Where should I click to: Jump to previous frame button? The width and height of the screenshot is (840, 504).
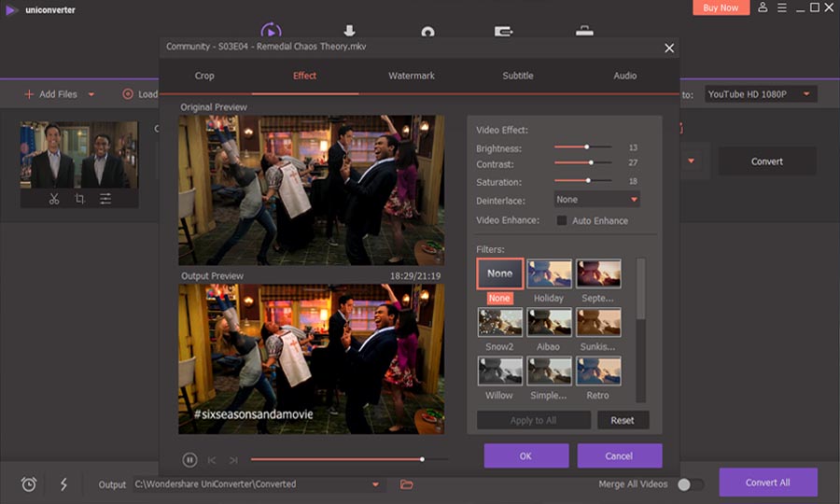click(212, 460)
